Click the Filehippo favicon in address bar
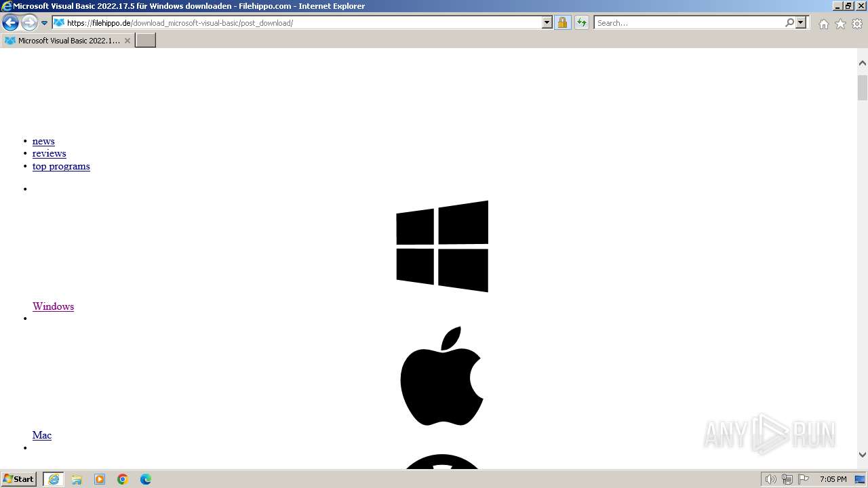This screenshot has height=488, width=868. coord(59,22)
